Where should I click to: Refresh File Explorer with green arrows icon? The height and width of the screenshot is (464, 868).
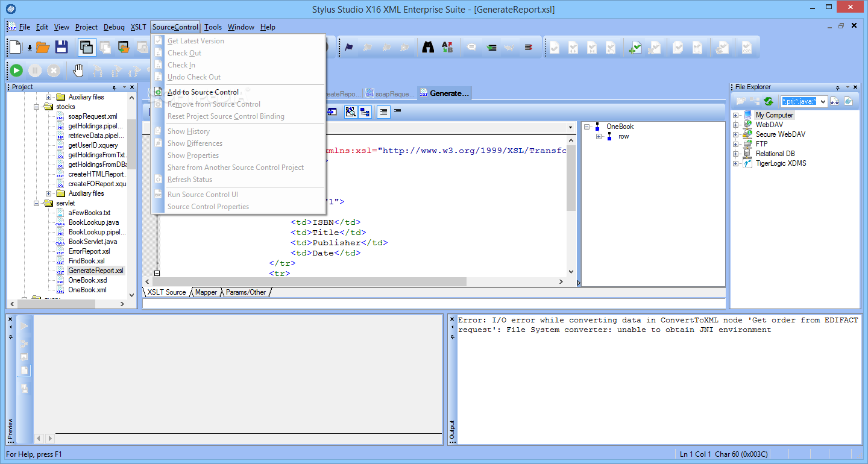click(769, 101)
